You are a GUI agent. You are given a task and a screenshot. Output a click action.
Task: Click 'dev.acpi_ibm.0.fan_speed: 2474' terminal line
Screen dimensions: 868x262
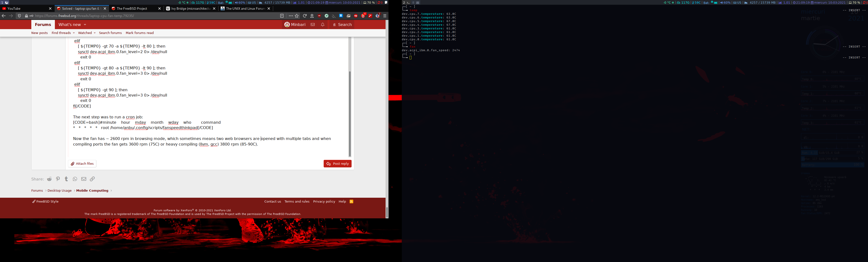(431, 50)
